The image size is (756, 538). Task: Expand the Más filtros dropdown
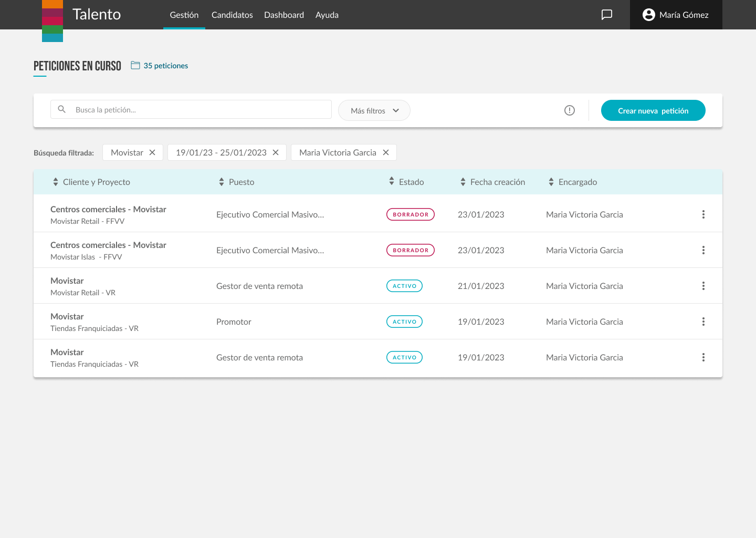coord(374,111)
